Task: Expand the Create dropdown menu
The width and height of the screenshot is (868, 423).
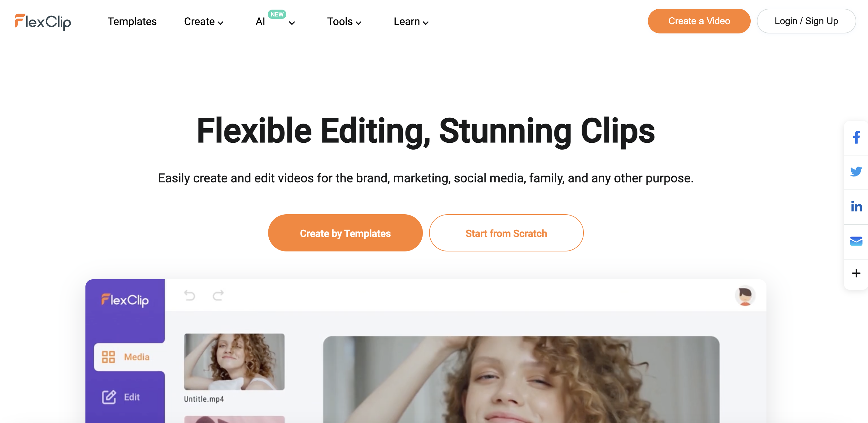Action: (204, 22)
